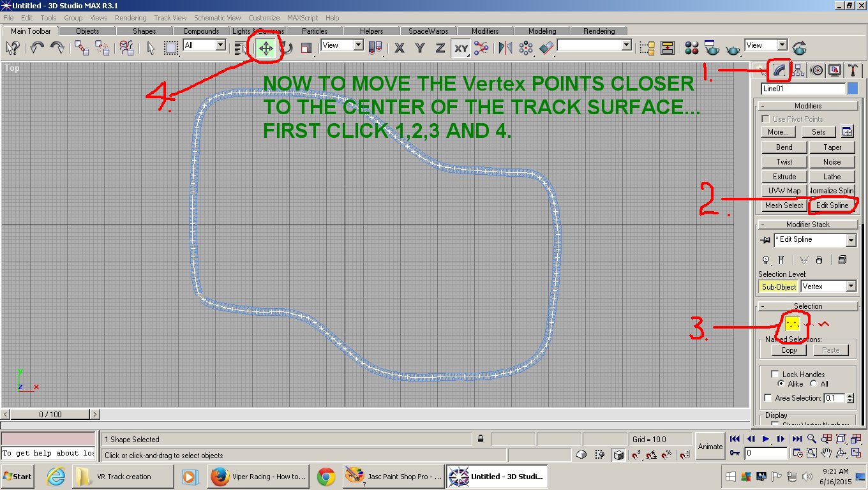
Task: Click the Zoom magnifier viewport tool
Action: (x=812, y=439)
